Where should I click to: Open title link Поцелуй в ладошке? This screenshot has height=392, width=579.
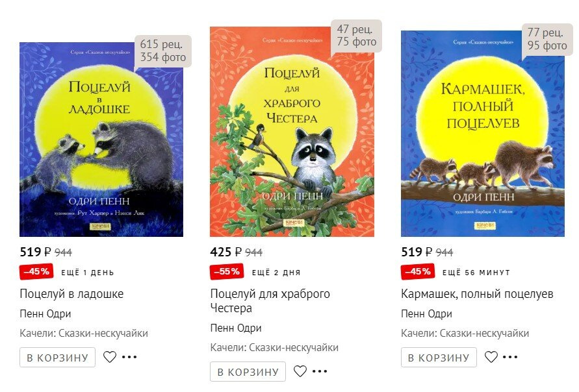[x=71, y=294]
